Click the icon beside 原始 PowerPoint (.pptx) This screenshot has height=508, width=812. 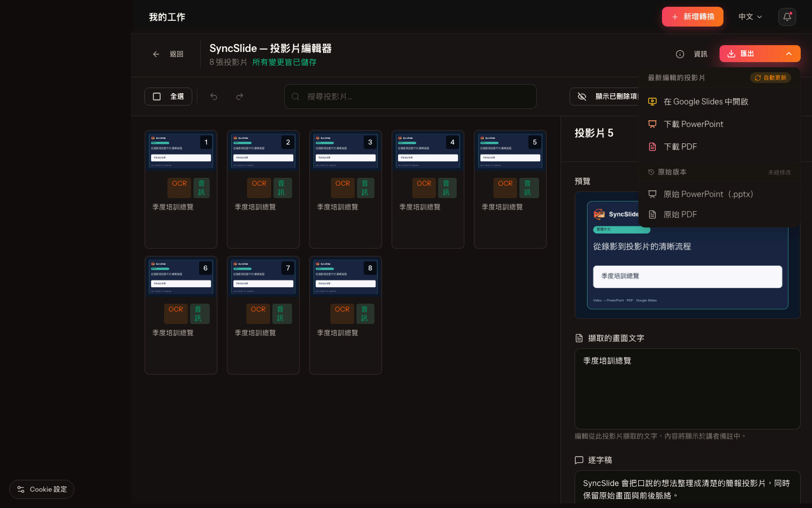pos(652,194)
